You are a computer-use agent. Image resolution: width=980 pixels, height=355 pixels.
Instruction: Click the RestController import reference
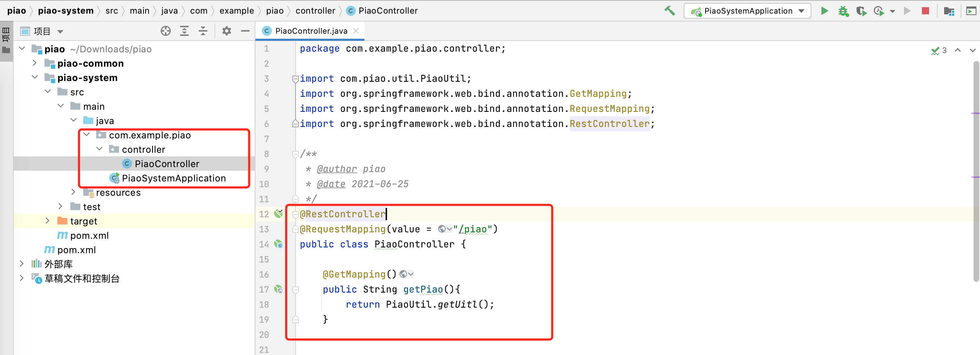(609, 124)
